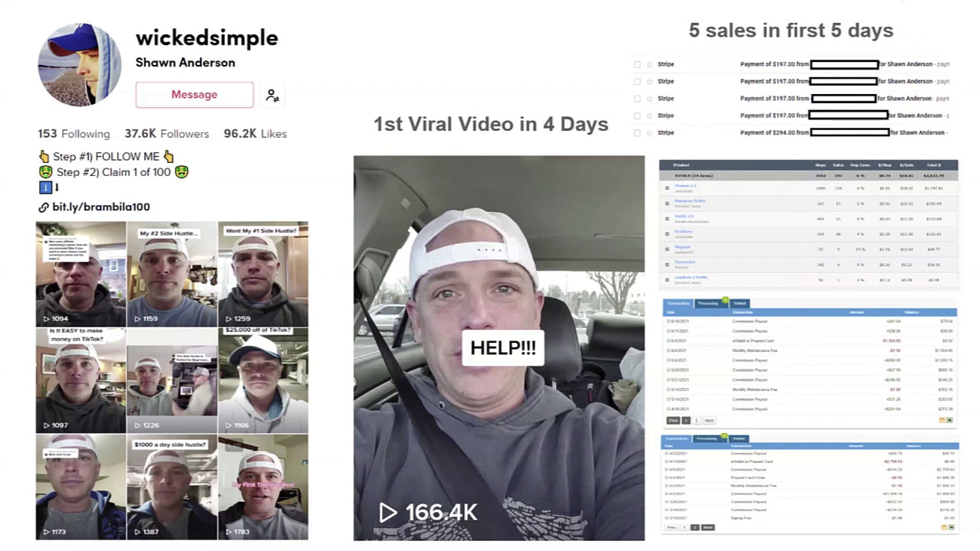Expand the third product row in the sales table
Screen dimensions: 980x551
[667, 218]
